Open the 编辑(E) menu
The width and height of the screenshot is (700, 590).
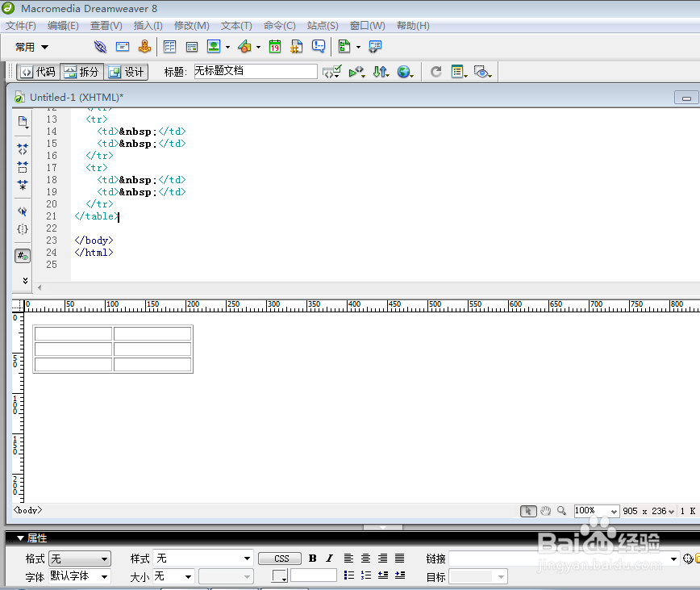click(x=63, y=26)
